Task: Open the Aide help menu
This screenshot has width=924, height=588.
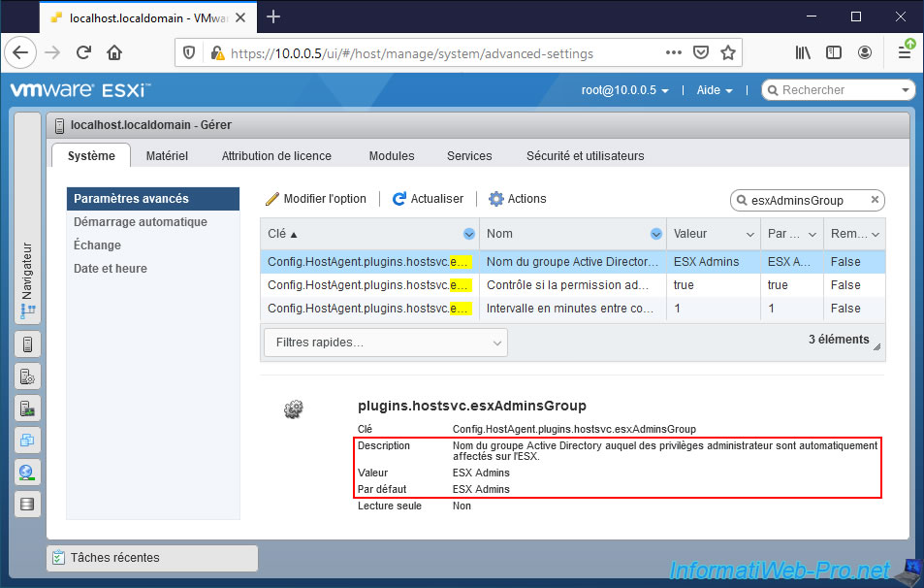Action: (x=715, y=90)
